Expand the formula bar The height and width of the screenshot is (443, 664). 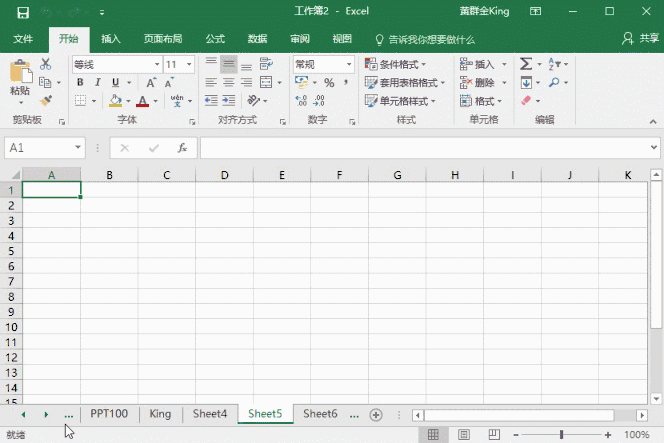[x=654, y=147]
